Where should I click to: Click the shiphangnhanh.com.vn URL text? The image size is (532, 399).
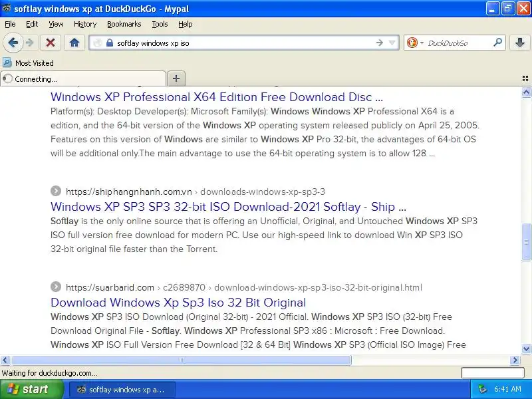tap(129, 192)
